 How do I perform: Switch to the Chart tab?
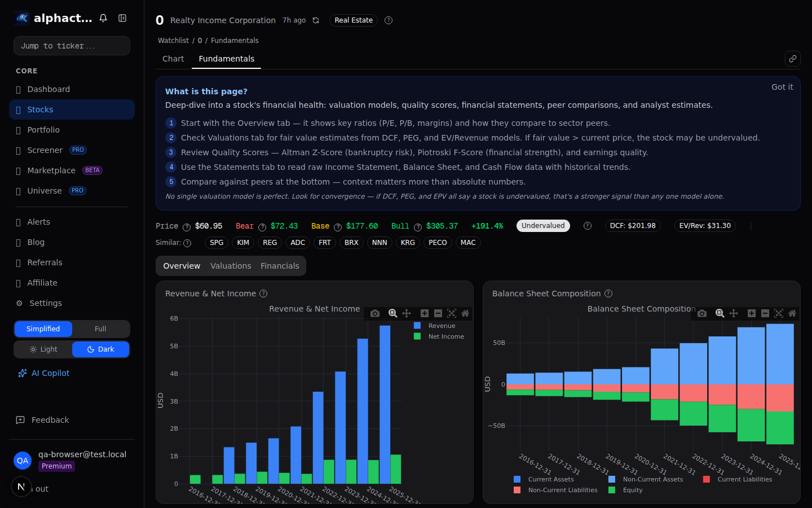point(173,58)
